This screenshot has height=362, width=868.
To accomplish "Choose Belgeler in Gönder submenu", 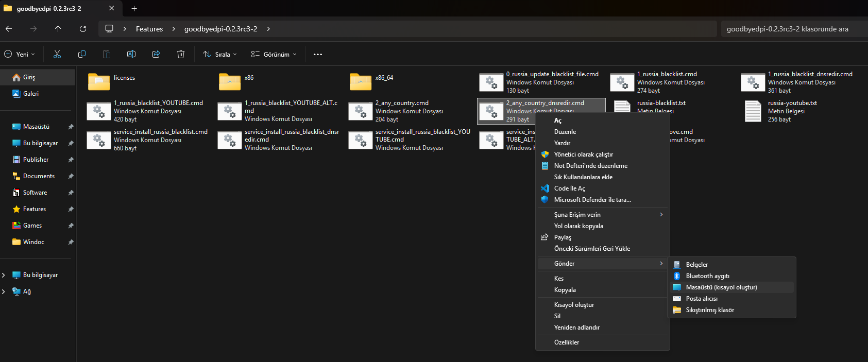I will tap(732, 265).
